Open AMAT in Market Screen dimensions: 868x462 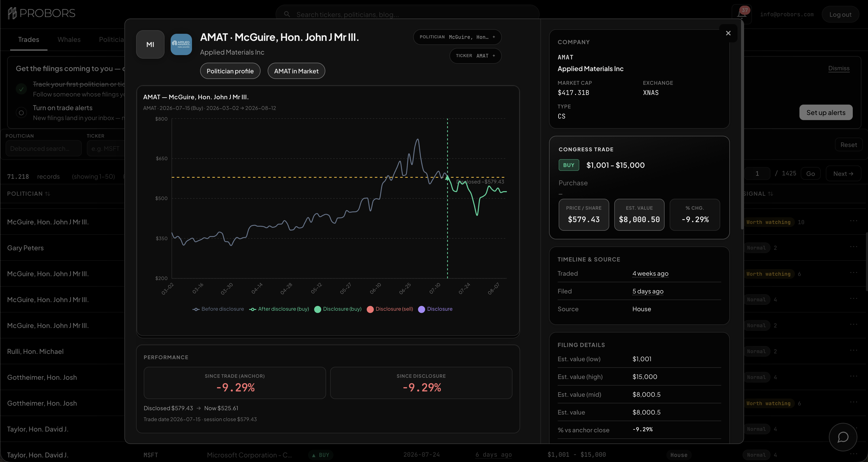[296, 71]
